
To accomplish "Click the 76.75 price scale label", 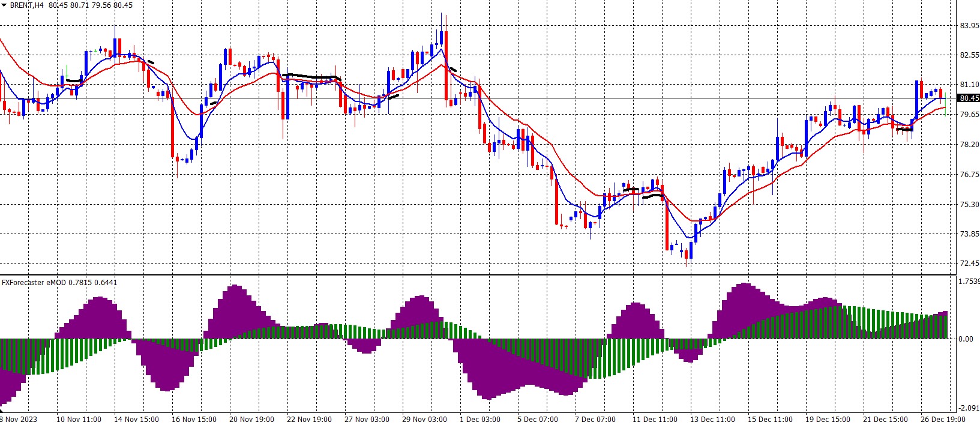I will [x=970, y=174].
